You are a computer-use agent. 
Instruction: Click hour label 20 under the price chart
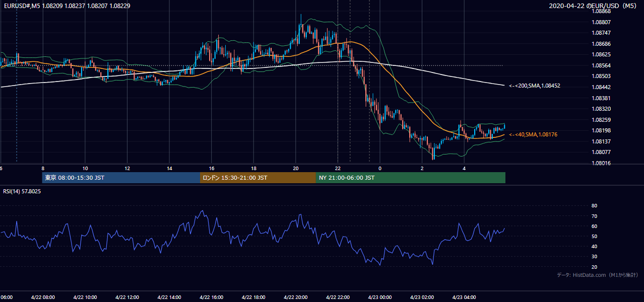click(x=296, y=169)
